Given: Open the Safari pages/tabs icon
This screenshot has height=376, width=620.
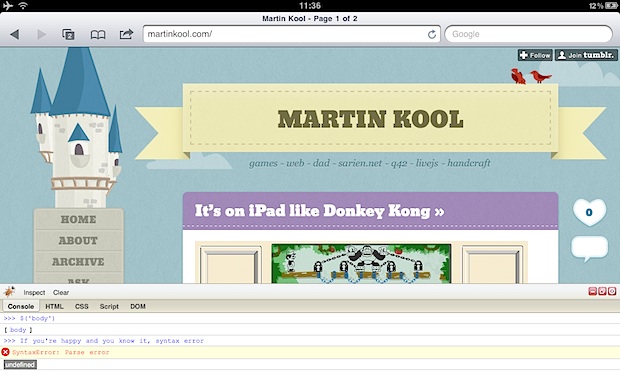Looking at the screenshot, I should [x=68, y=34].
